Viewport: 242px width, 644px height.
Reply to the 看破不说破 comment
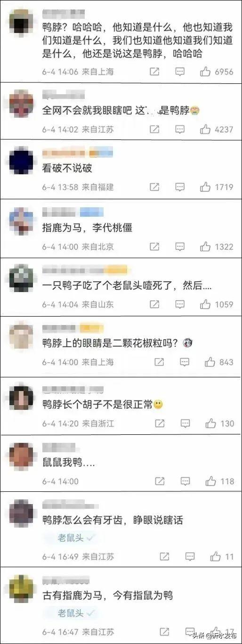180,187
